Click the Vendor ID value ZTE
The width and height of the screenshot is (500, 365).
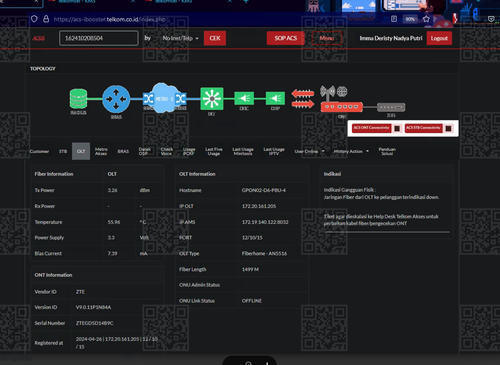tap(80, 292)
